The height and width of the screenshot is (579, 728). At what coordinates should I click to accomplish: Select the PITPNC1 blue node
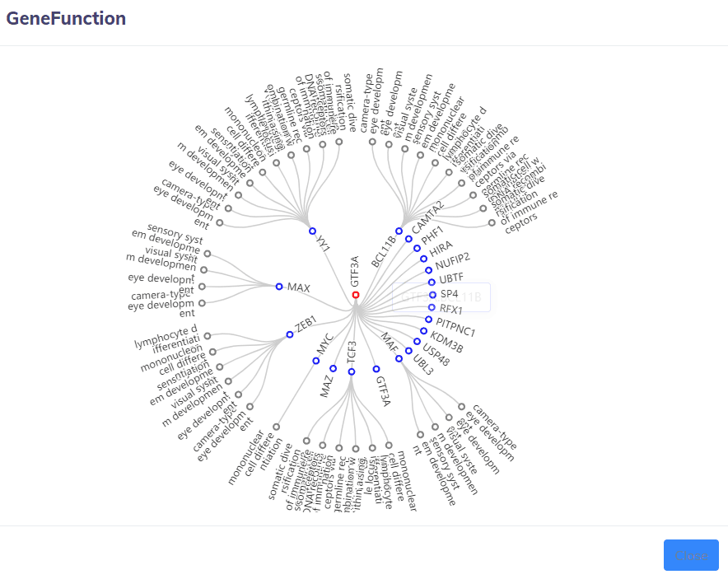(428, 320)
